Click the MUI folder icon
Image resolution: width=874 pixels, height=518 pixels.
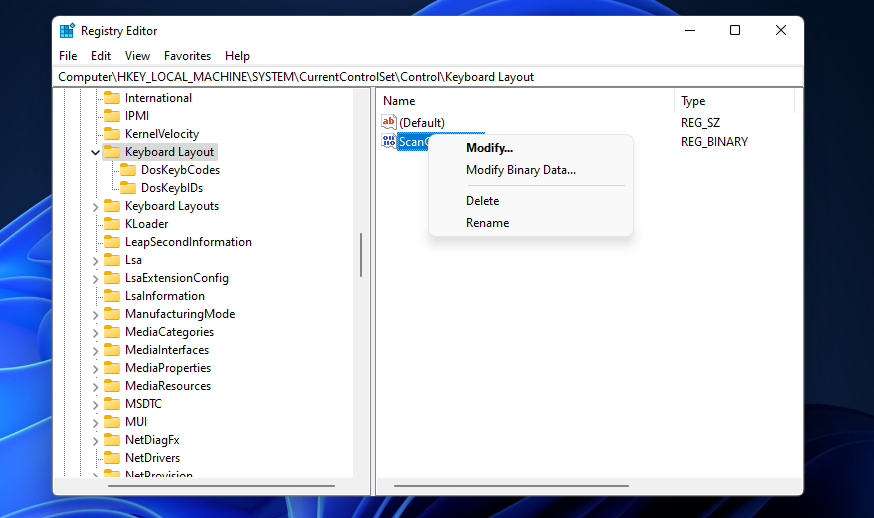click(x=112, y=422)
